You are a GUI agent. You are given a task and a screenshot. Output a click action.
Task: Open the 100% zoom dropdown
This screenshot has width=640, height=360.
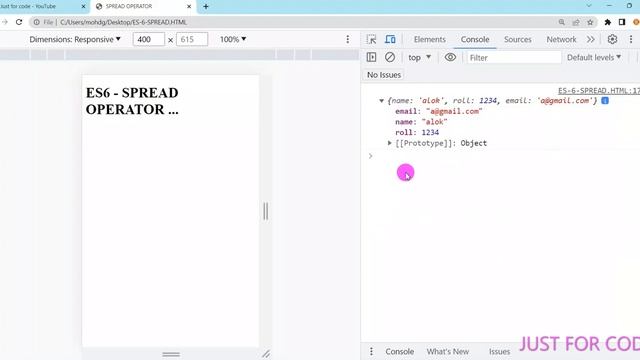[233, 39]
